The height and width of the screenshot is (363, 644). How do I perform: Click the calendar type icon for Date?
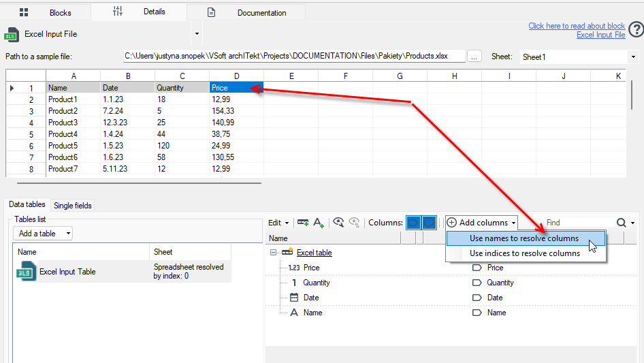click(294, 298)
